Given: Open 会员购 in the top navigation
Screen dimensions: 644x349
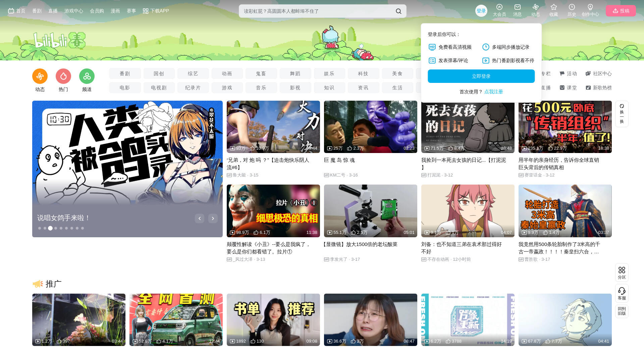Looking at the screenshot, I should click(97, 11).
